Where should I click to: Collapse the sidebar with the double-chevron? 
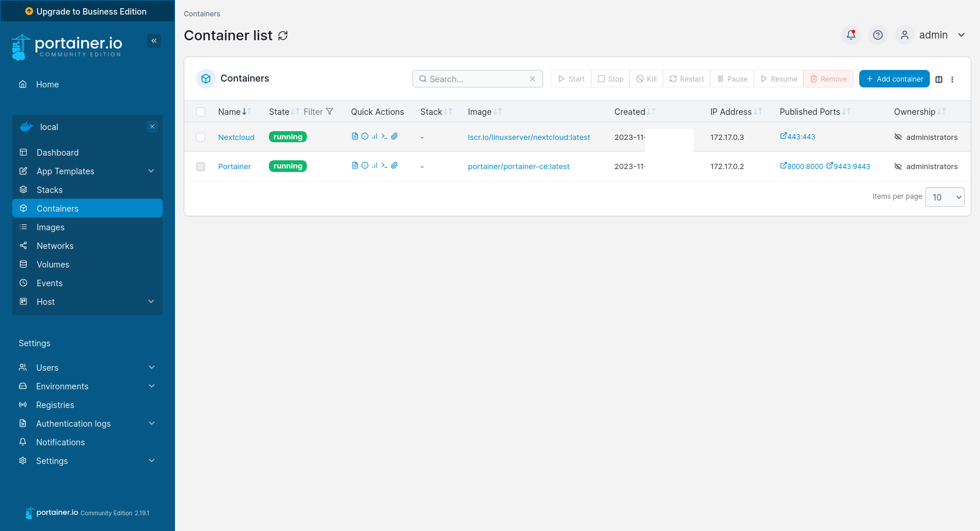coord(154,41)
